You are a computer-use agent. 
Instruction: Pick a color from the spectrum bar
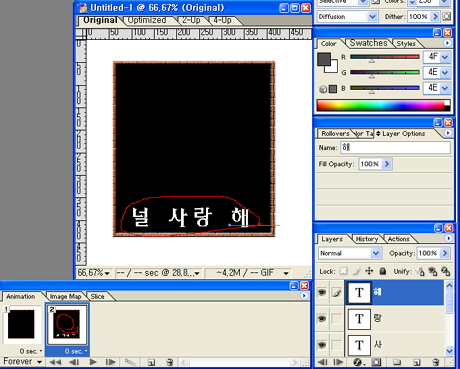pyautogui.click(x=383, y=105)
